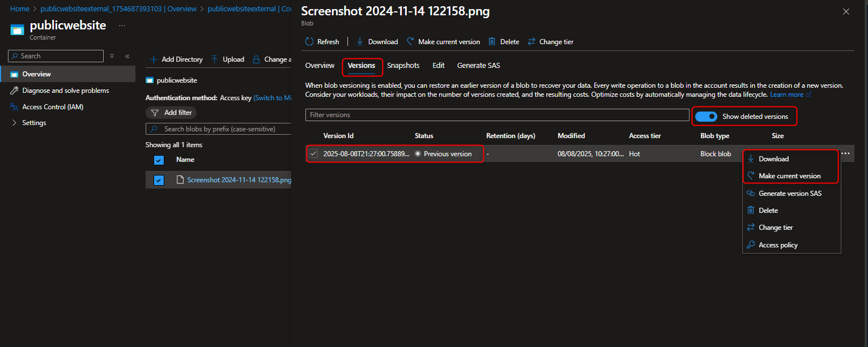Viewport: 868px width, 347px height.
Task: Toggle Show deleted versions off
Action: pos(706,116)
